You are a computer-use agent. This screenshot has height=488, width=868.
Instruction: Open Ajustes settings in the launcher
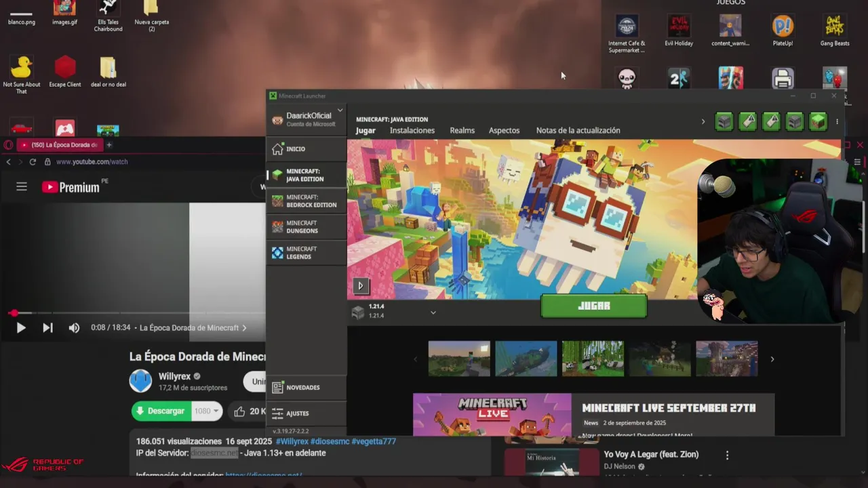(306, 413)
